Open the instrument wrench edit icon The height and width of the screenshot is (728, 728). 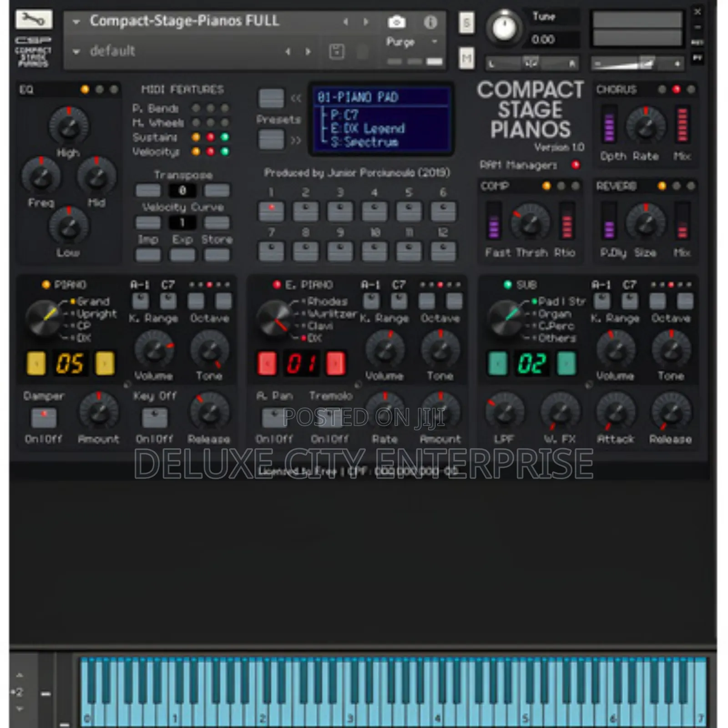click(34, 20)
